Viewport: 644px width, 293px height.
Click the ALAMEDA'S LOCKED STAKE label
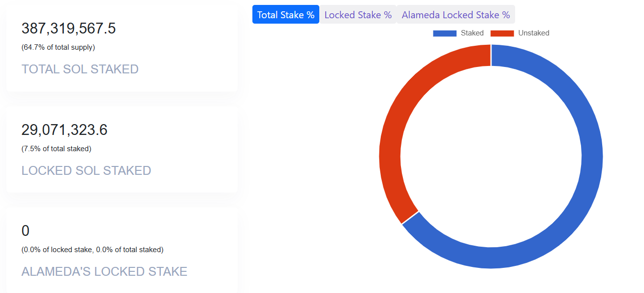tap(104, 271)
